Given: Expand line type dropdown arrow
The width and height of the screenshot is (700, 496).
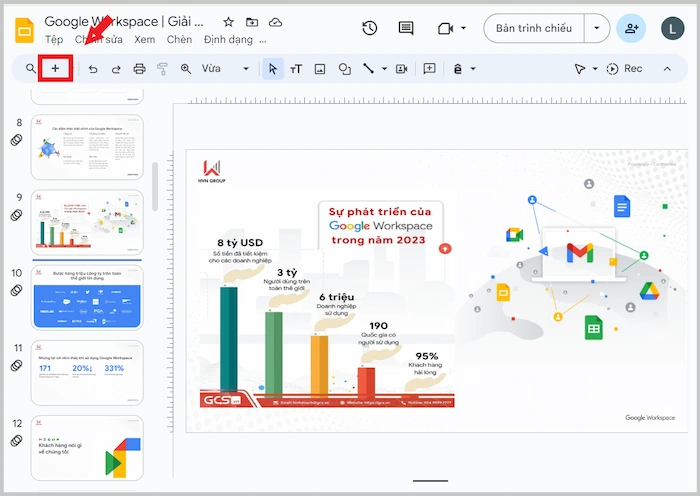Looking at the screenshot, I should 384,69.
